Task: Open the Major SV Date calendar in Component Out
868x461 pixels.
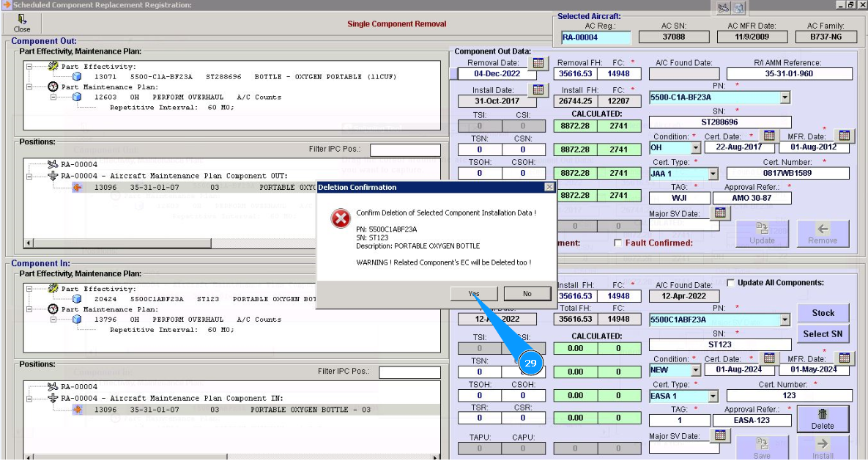Action: point(721,213)
